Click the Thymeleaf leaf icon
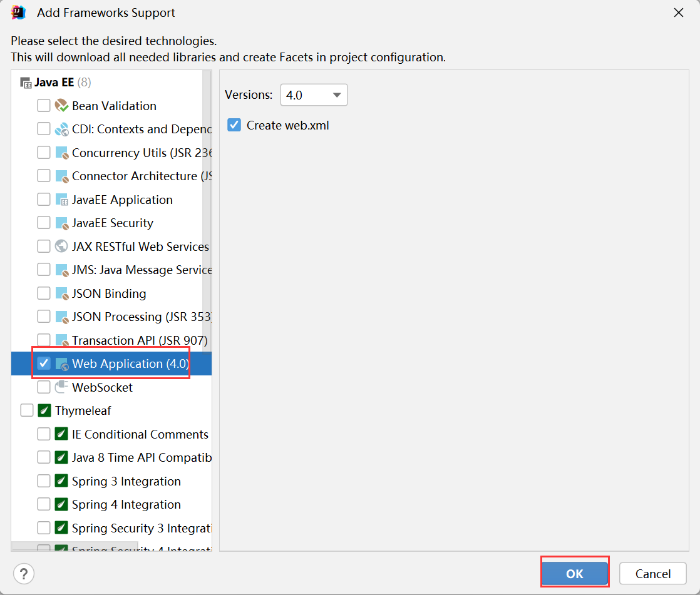Image resolution: width=700 pixels, height=595 pixels. [x=44, y=410]
